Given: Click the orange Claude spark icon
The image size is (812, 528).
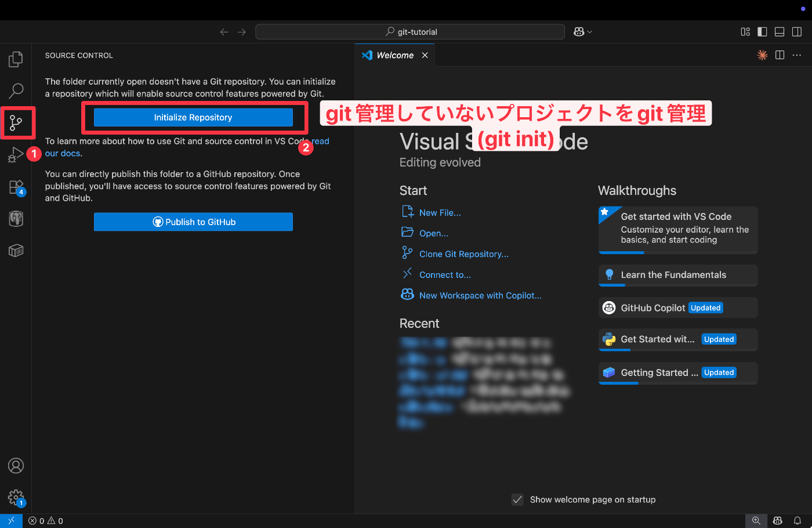Looking at the screenshot, I should click(x=762, y=55).
